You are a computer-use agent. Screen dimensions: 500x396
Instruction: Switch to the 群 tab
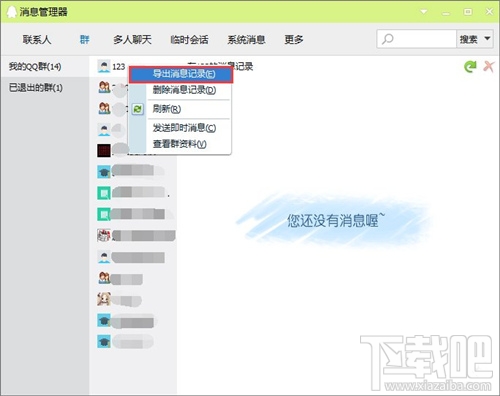pos(84,40)
